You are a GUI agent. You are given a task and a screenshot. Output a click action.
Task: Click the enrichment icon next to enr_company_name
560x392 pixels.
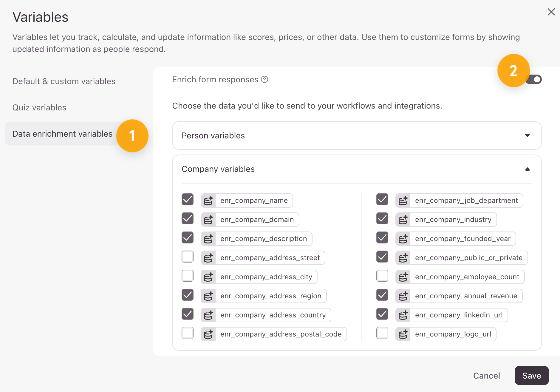point(208,200)
